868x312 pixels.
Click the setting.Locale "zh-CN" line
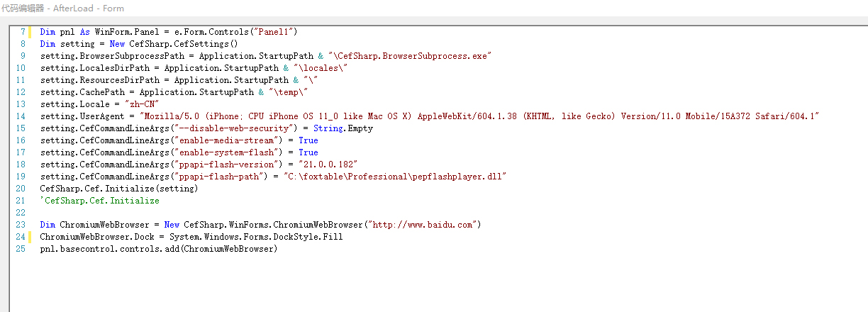(99, 104)
